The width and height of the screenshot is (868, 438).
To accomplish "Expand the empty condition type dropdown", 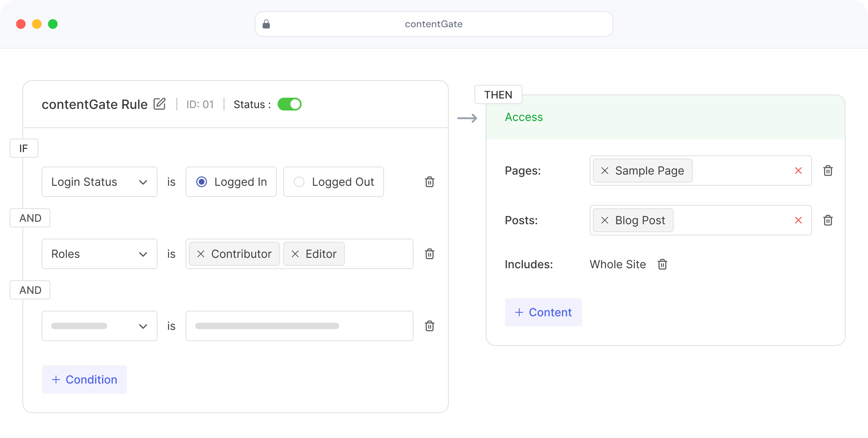I will pyautogui.click(x=99, y=326).
